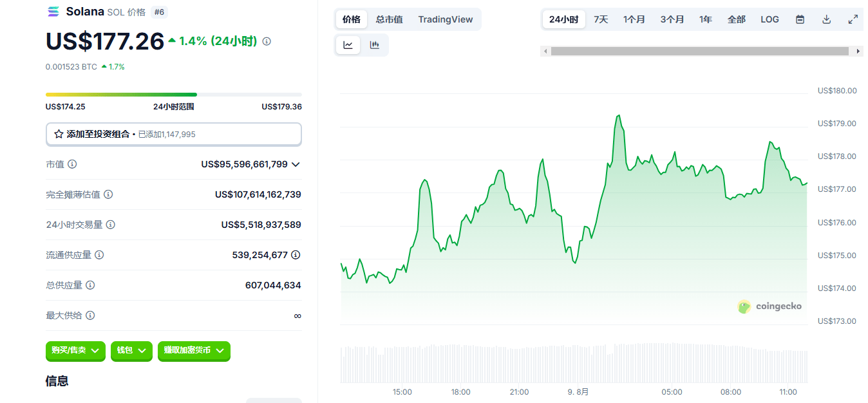The width and height of the screenshot is (868, 403).
Task: Click the star icon in 添加至投资组合
Action: [x=59, y=134]
